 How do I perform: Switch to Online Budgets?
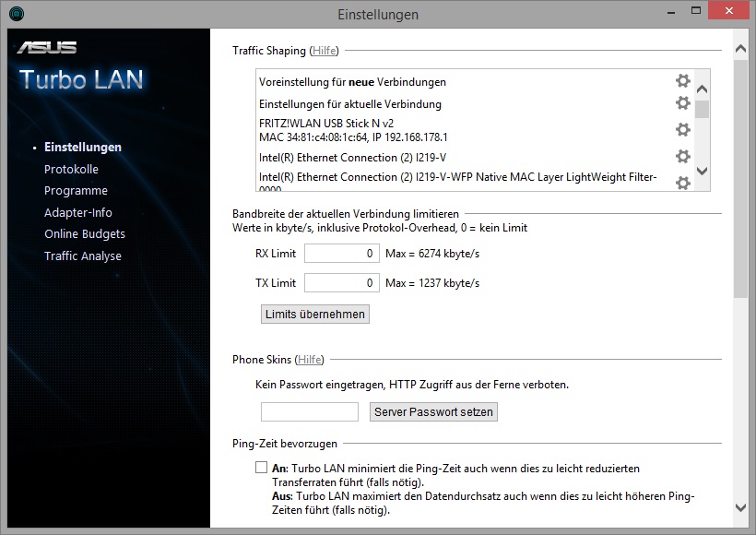click(x=85, y=234)
